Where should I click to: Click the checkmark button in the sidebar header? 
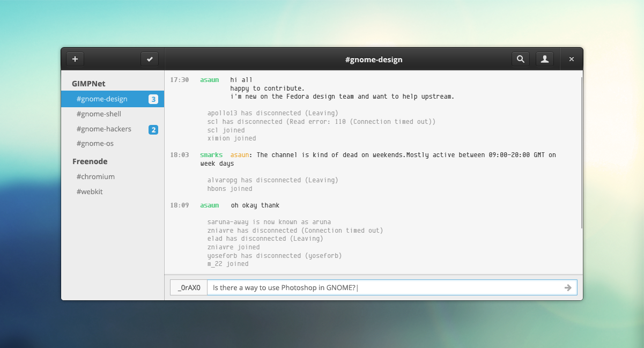pyautogui.click(x=150, y=59)
